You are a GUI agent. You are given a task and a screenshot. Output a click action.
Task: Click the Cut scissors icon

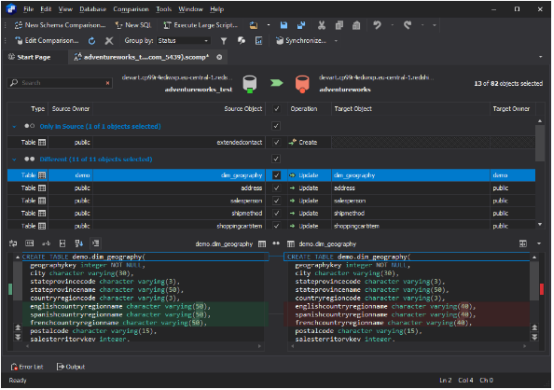(321, 25)
